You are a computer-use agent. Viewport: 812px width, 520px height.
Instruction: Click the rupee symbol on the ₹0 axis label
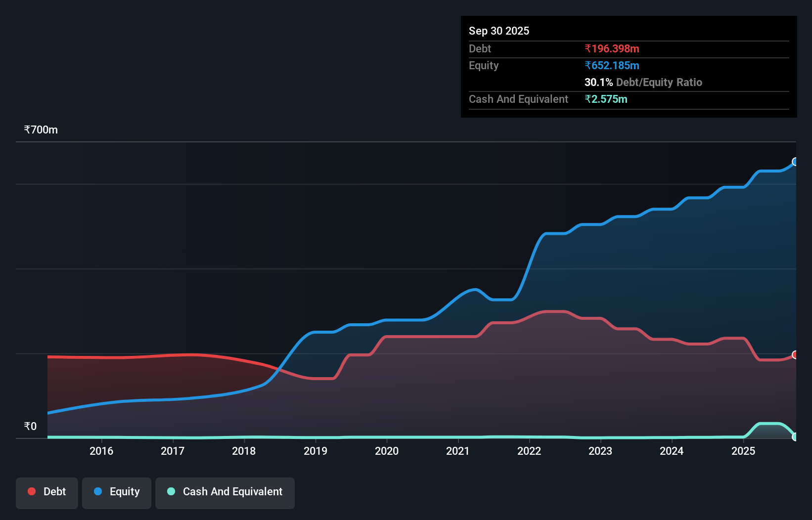coord(27,426)
